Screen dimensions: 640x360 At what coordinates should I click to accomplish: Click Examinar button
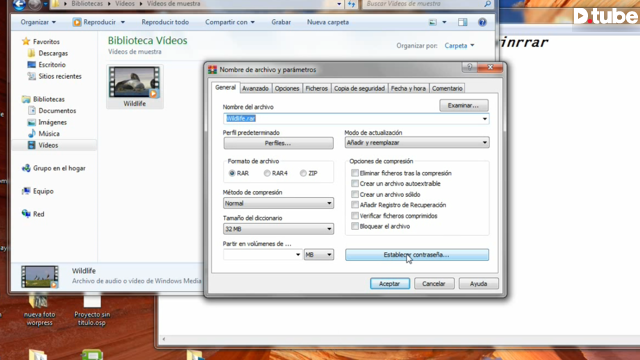tap(464, 105)
